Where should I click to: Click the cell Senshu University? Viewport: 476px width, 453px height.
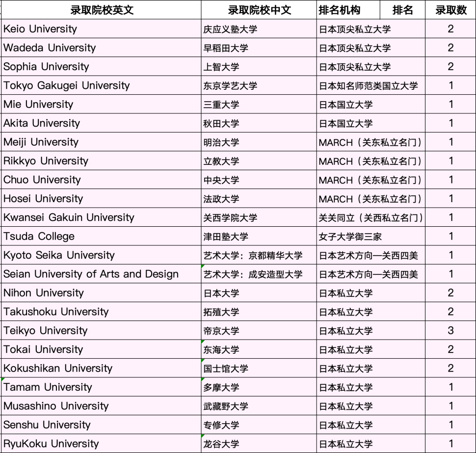click(101, 425)
